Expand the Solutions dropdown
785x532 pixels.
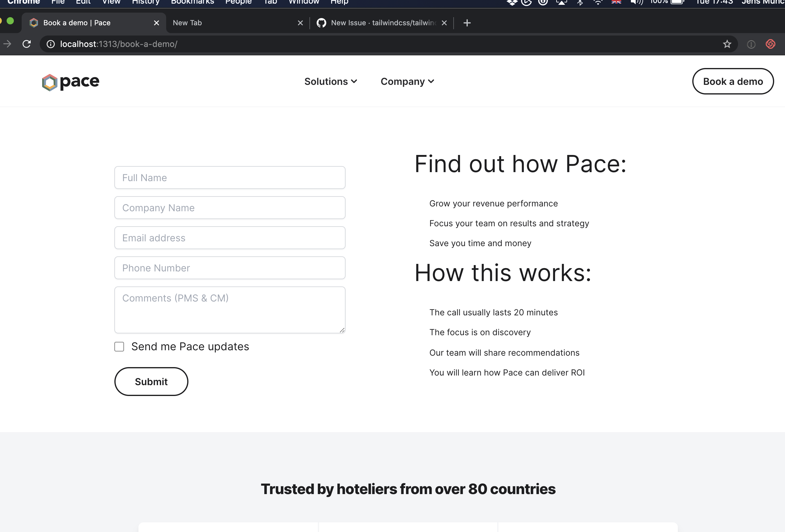(330, 82)
